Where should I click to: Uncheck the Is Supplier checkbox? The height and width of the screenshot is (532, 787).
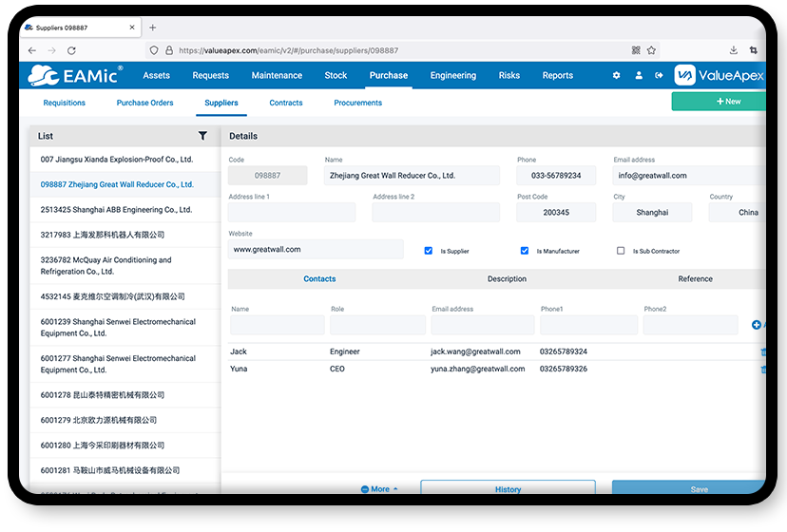429,251
